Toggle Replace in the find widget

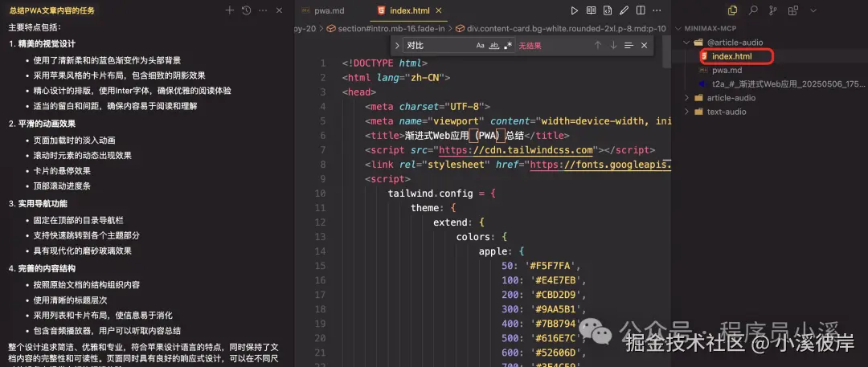coord(397,46)
